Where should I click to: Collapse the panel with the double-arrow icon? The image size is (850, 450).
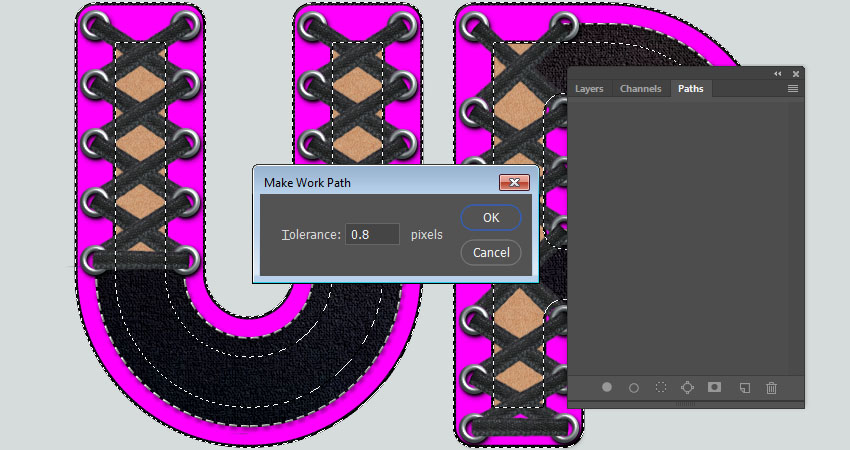(778, 74)
